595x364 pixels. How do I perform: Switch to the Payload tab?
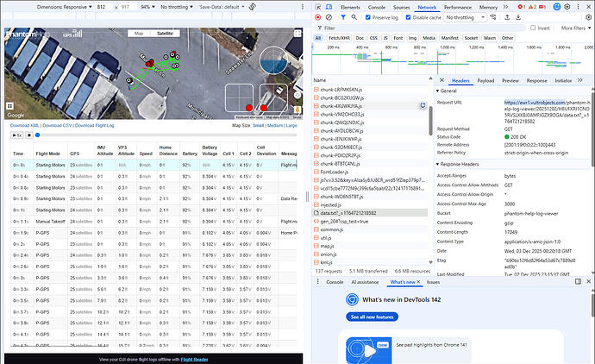pos(486,80)
